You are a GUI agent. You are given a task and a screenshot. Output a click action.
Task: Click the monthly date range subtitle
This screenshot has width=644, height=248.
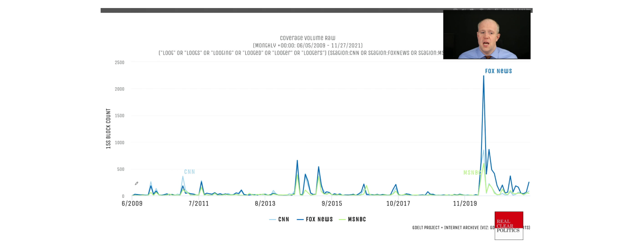click(x=308, y=45)
